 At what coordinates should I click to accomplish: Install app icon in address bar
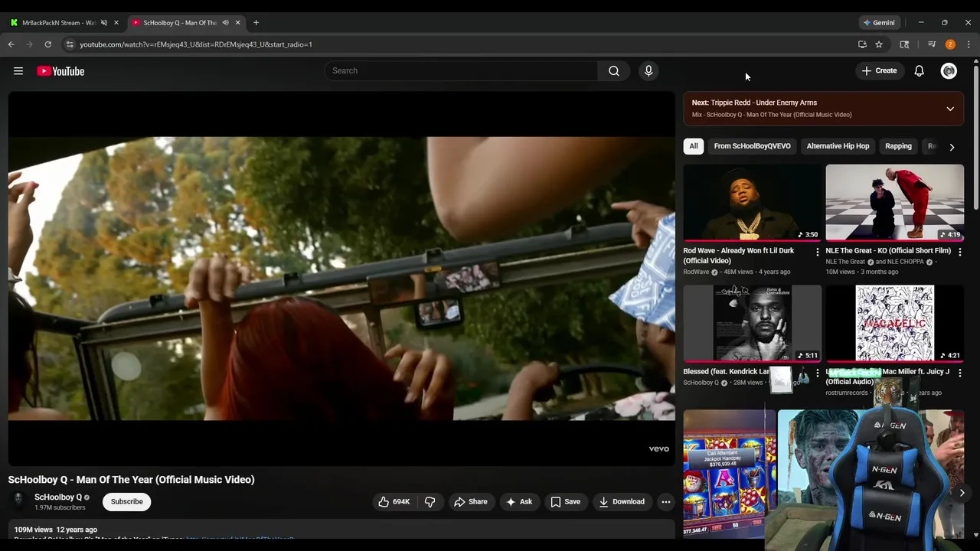click(x=862, y=44)
